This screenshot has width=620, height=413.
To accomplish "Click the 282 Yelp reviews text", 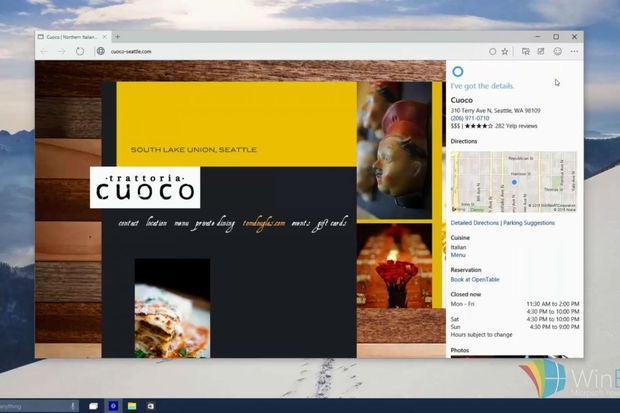I will (x=516, y=126).
